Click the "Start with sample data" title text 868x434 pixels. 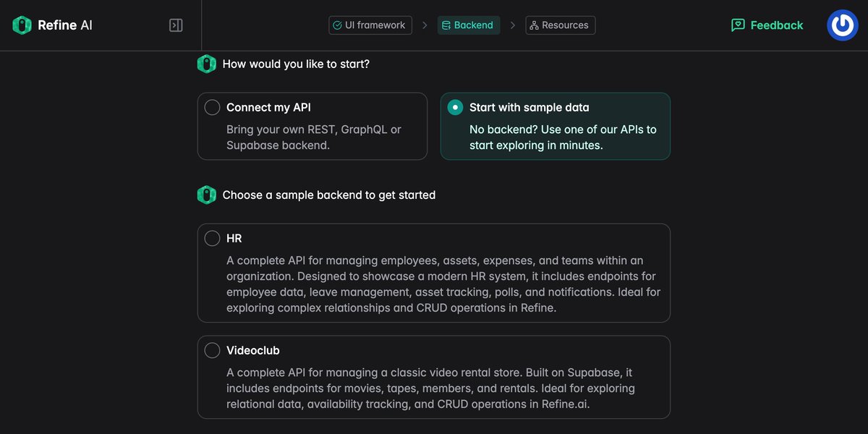coord(529,107)
